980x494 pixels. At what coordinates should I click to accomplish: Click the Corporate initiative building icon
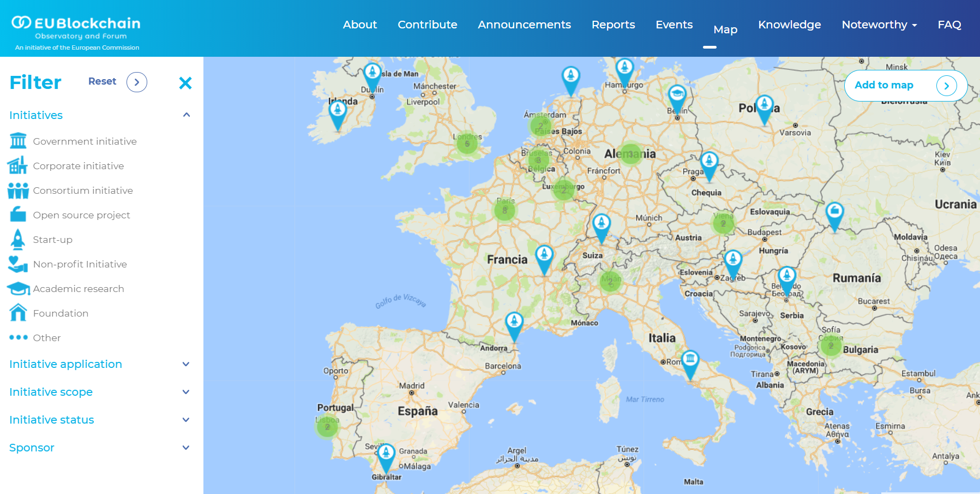(x=18, y=165)
